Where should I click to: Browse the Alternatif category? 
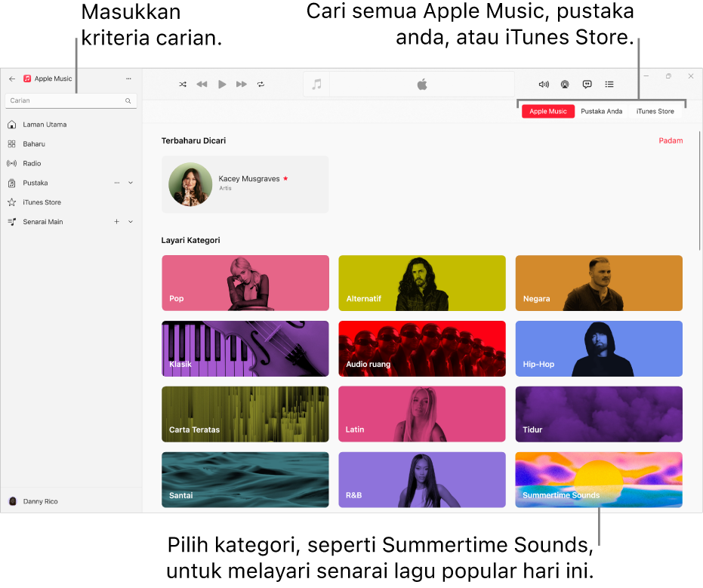click(x=422, y=283)
